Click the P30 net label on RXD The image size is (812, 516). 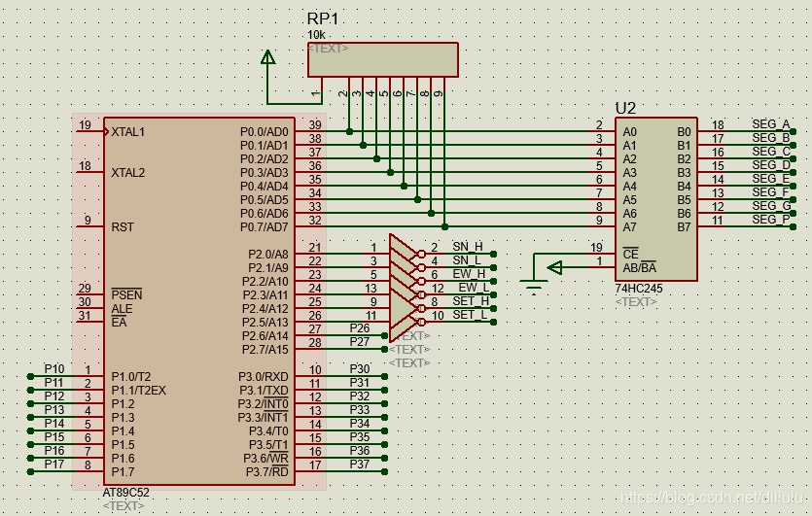360,369
